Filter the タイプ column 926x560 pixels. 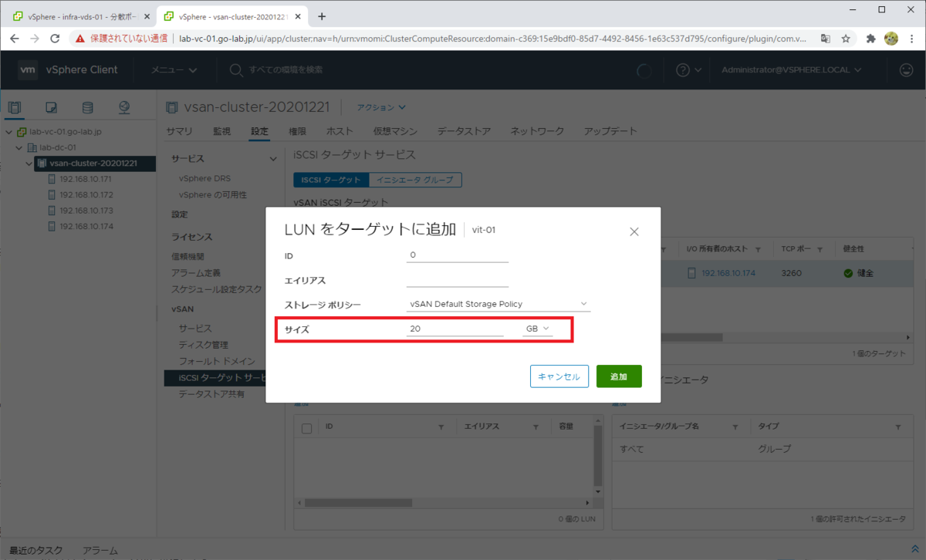898,427
